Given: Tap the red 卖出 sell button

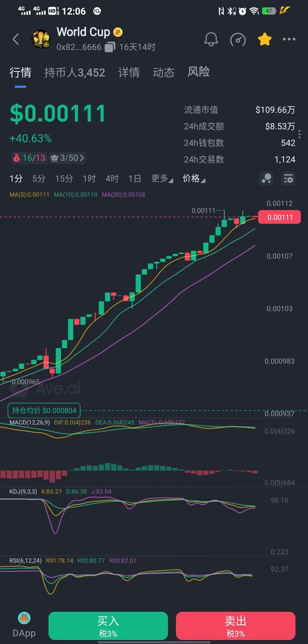Looking at the screenshot, I should pyautogui.click(x=236, y=626).
